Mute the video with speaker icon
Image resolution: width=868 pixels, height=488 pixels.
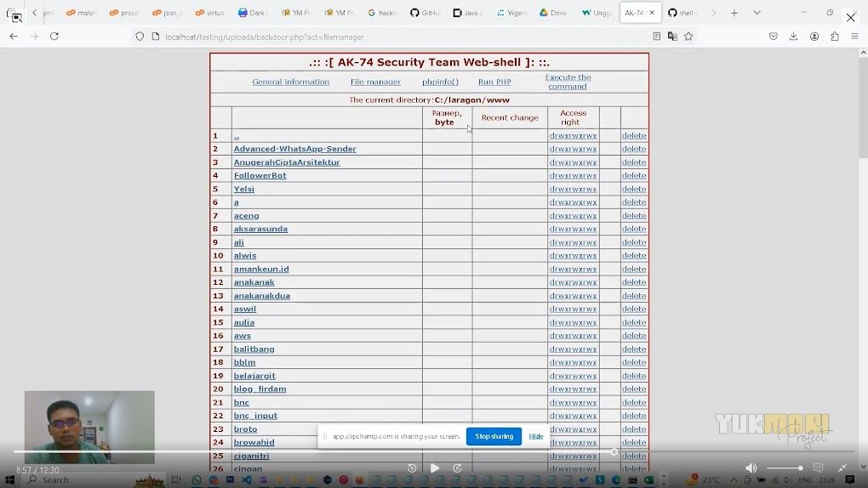[751, 468]
